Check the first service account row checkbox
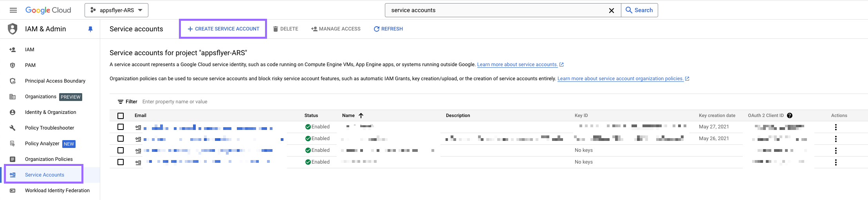The image size is (868, 200). 121,127
